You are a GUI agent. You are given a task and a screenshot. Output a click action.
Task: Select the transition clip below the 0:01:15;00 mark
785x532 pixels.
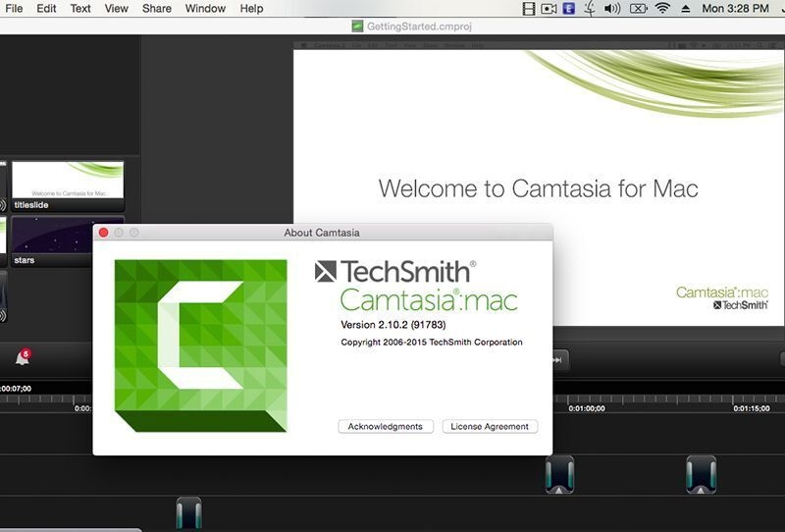click(x=701, y=474)
